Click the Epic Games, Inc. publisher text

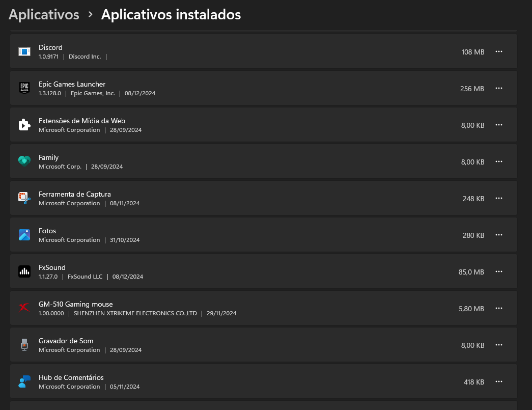click(x=93, y=93)
